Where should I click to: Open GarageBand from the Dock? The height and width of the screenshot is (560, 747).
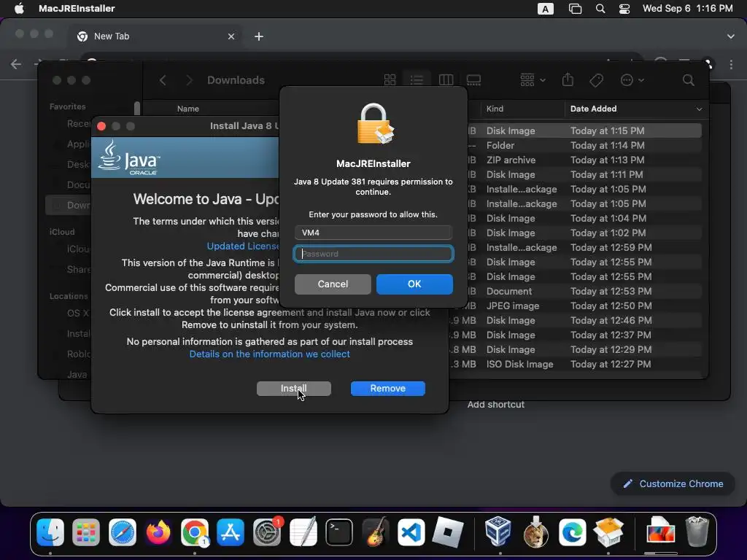coord(375,532)
